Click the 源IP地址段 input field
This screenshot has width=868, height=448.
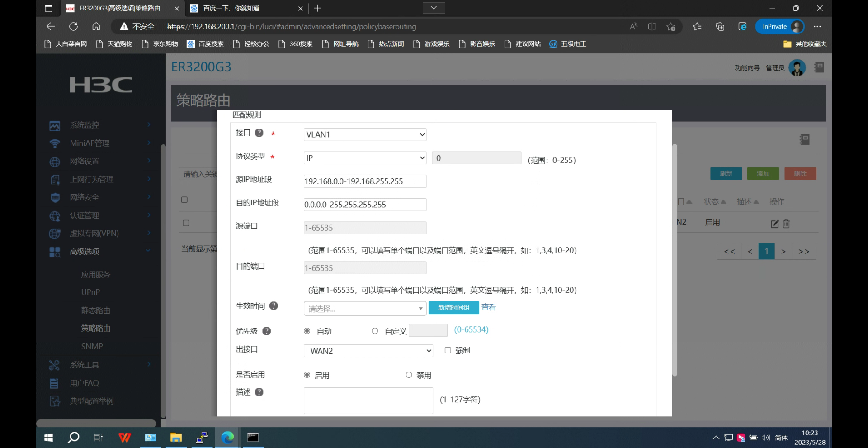click(x=365, y=181)
